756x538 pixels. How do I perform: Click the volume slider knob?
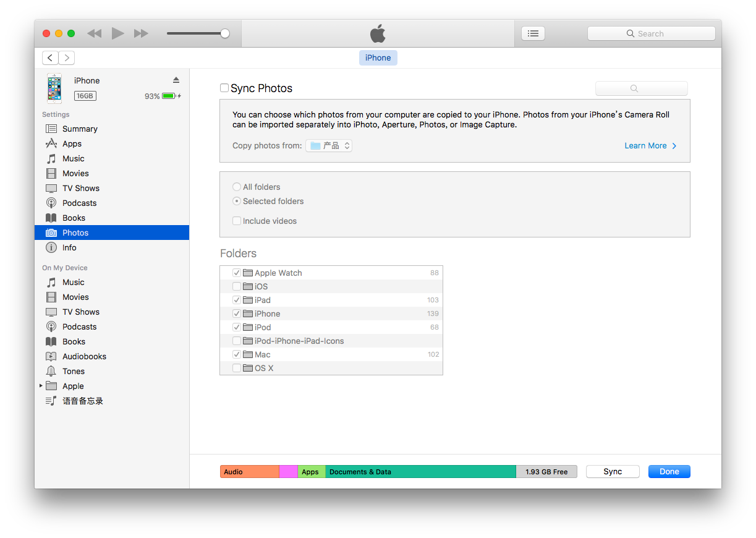[225, 33]
